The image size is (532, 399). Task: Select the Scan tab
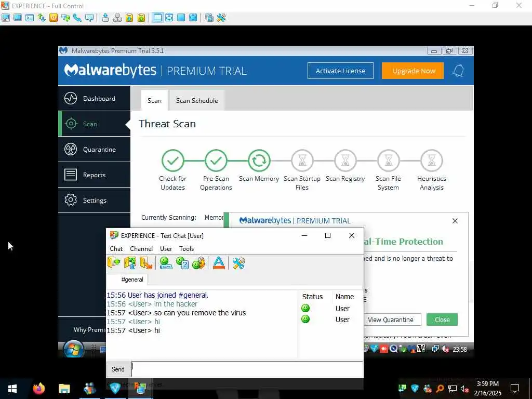[x=154, y=100]
